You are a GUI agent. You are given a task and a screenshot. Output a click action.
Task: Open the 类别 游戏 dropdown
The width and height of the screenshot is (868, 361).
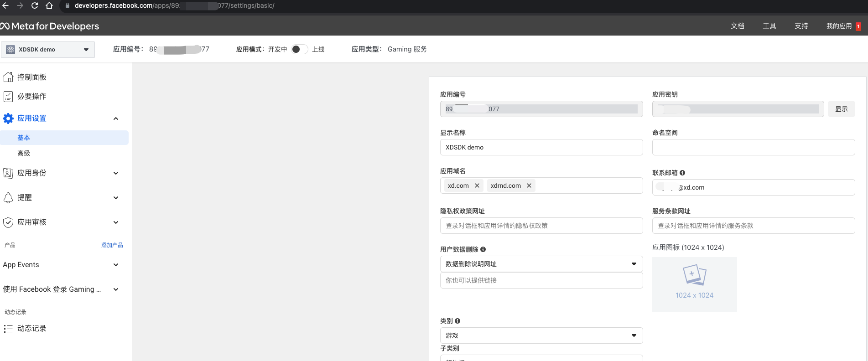tap(541, 335)
